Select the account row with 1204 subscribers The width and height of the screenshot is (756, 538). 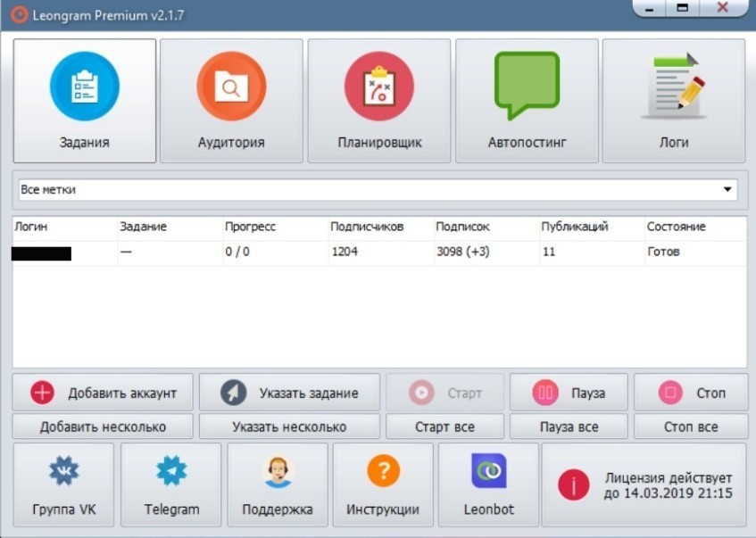(x=379, y=252)
